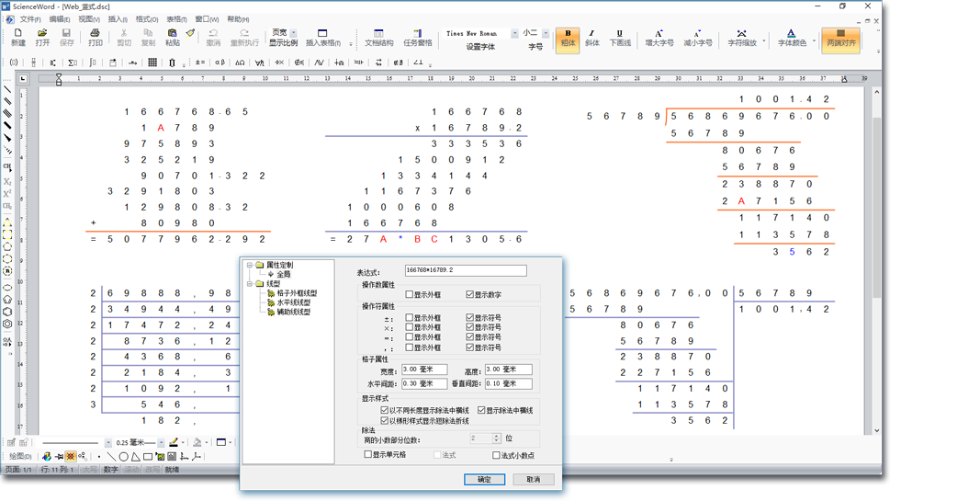Viewport: 980px width, 501px height.
Task: Enable the 显示单元格 checkbox
Action: [x=368, y=455]
